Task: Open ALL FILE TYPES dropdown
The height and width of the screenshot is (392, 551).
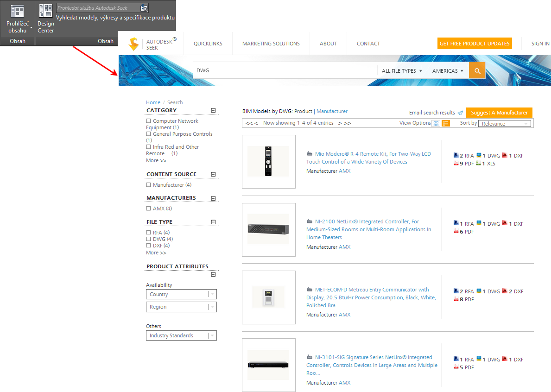Action: point(402,71)
